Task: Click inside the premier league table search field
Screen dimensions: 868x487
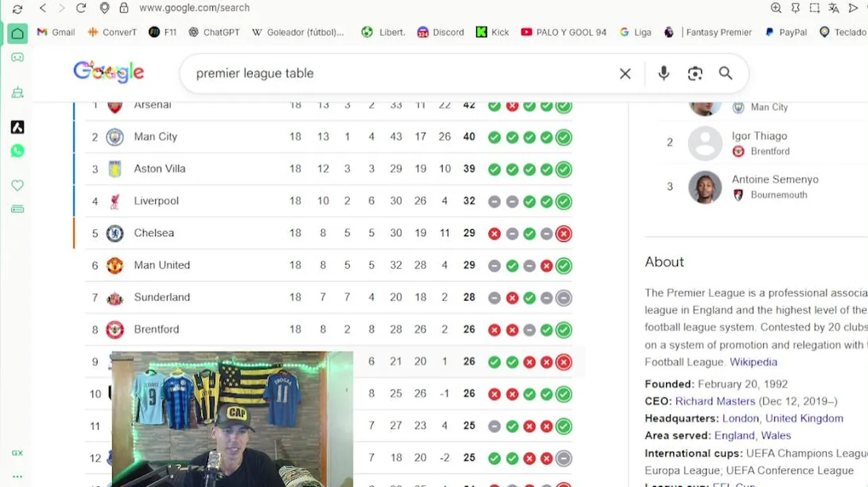Action: tap(399, 73)
